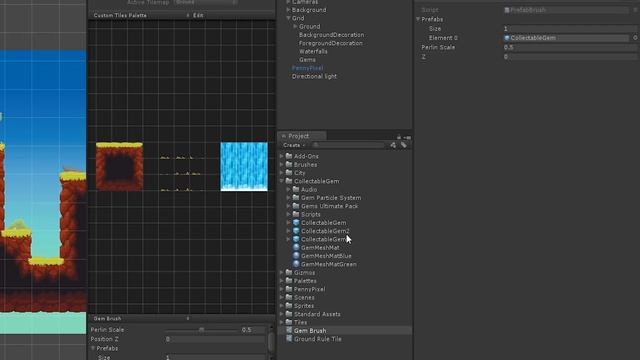Expand the Ground object in Hierarchy
Viewport: 640px width, 360px height.
(295, 27)
